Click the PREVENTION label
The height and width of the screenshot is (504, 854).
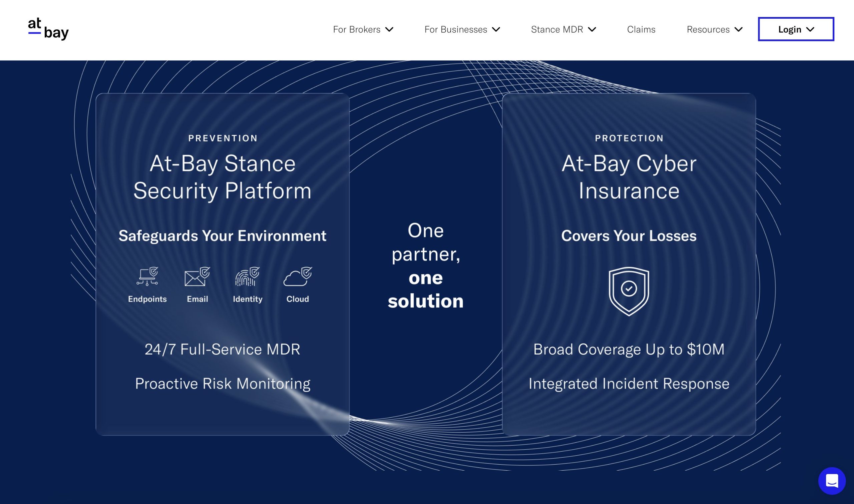[x=223, y=138]
